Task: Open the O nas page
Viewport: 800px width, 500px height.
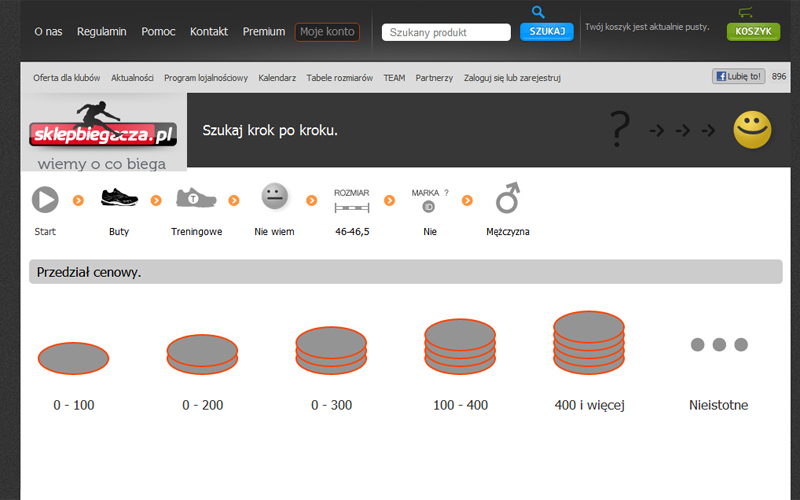Action: (48, 32)
